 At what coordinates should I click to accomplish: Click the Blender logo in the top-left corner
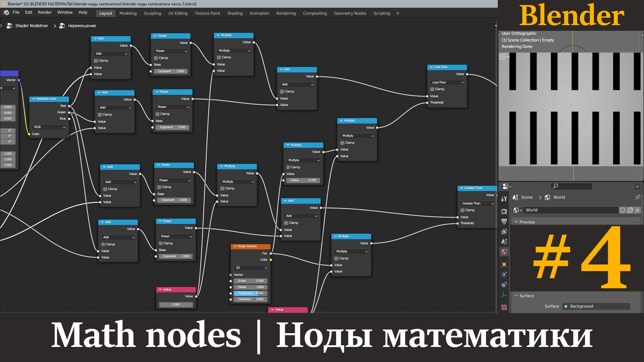pos(6,12)
